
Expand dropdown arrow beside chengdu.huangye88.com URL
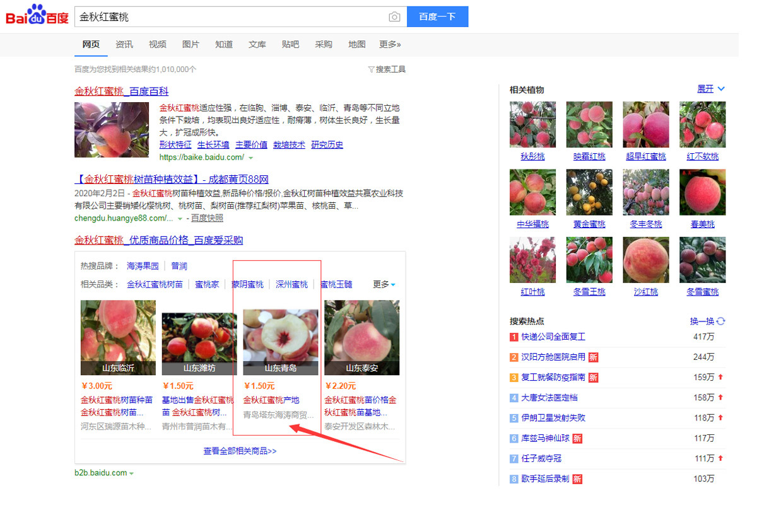click(x=180, y=219)
